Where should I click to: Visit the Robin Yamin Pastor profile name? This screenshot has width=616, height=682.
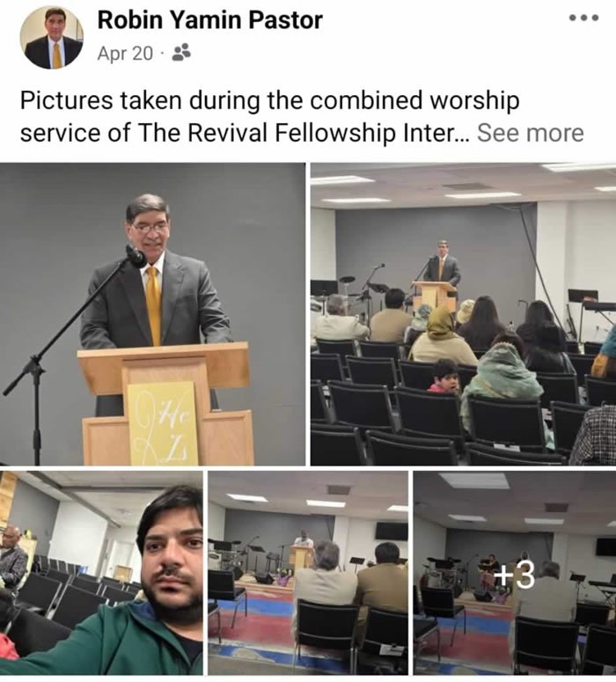209,20
